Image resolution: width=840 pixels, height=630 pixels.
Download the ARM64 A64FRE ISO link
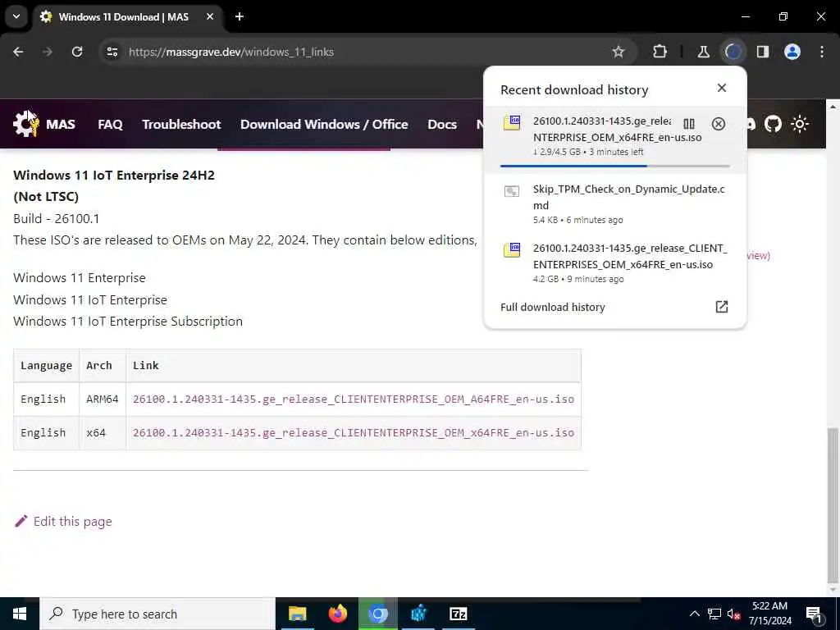point(354,399)
